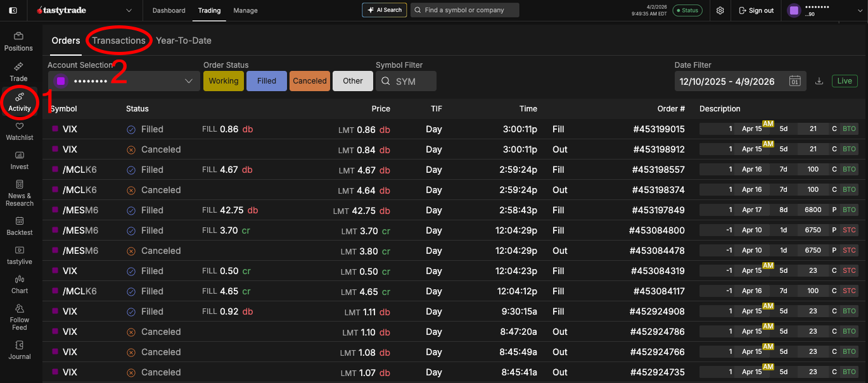Switch to the Trading tab
868x383 pixels.
pos(209,10)
